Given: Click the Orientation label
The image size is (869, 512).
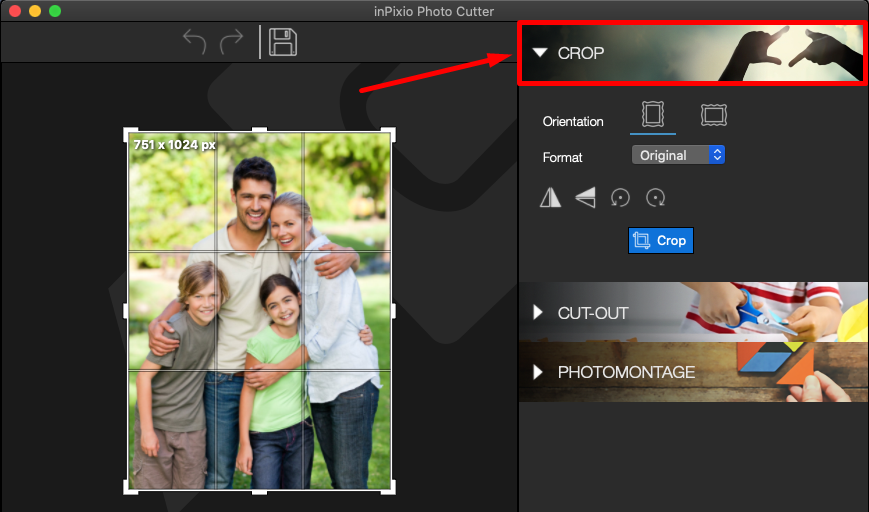Looking at the screenshot, I should [x=573, y=121].
